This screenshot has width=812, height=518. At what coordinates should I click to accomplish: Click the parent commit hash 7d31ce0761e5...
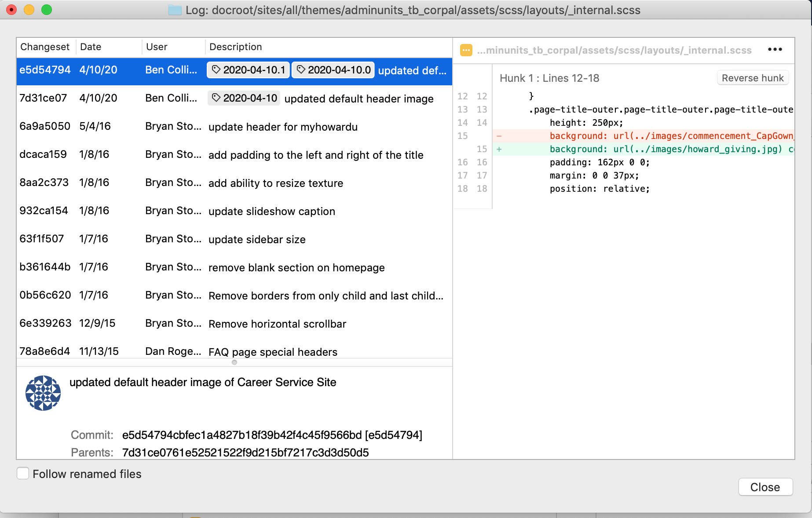pos(245,452)
